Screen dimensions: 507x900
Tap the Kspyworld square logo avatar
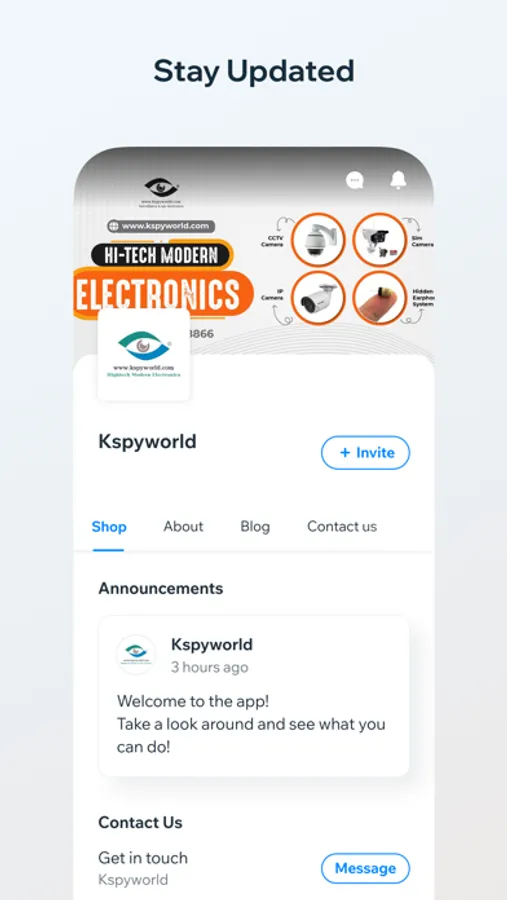tap(144, 355)
